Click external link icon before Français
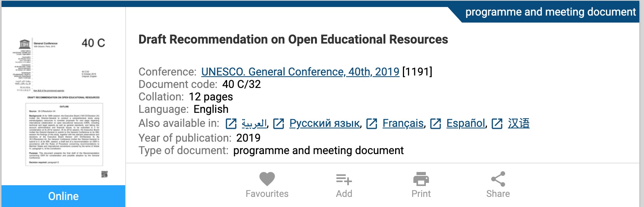Image resolution: width=644 pixels, height=207 pixels. click(372, 124)
